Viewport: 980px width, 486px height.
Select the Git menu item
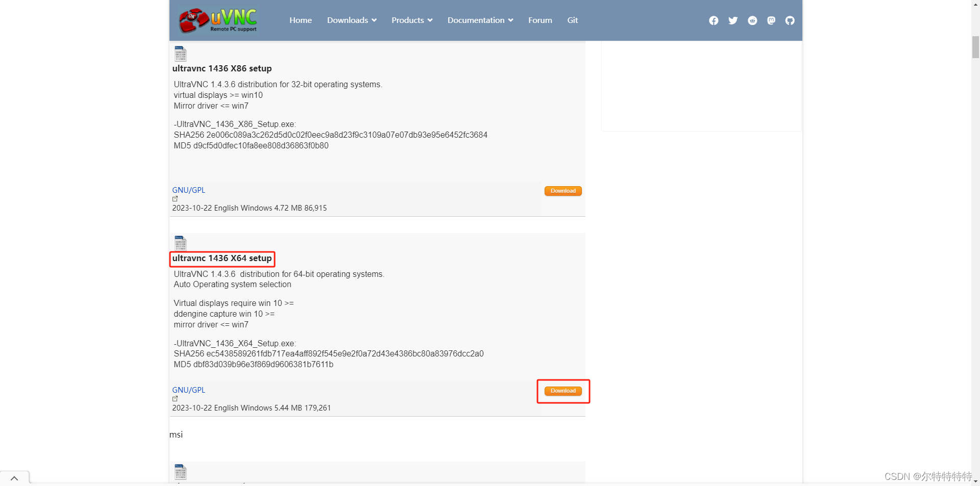click(572, 20)
